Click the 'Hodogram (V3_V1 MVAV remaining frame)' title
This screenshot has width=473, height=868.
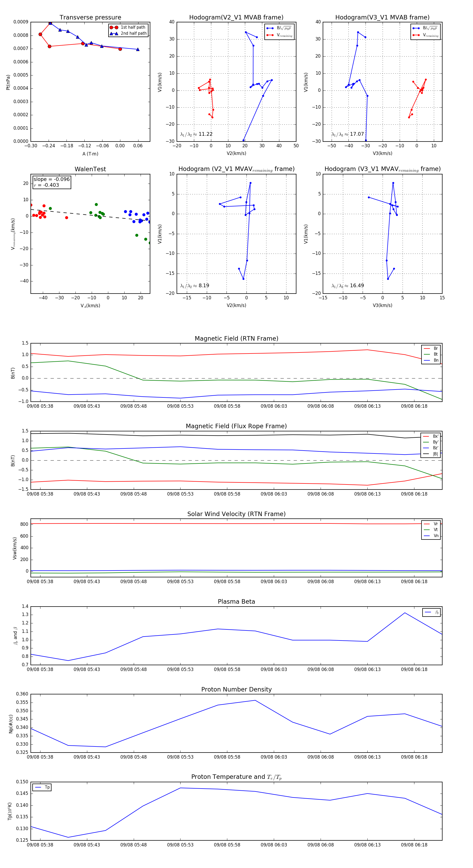[382, 169]
